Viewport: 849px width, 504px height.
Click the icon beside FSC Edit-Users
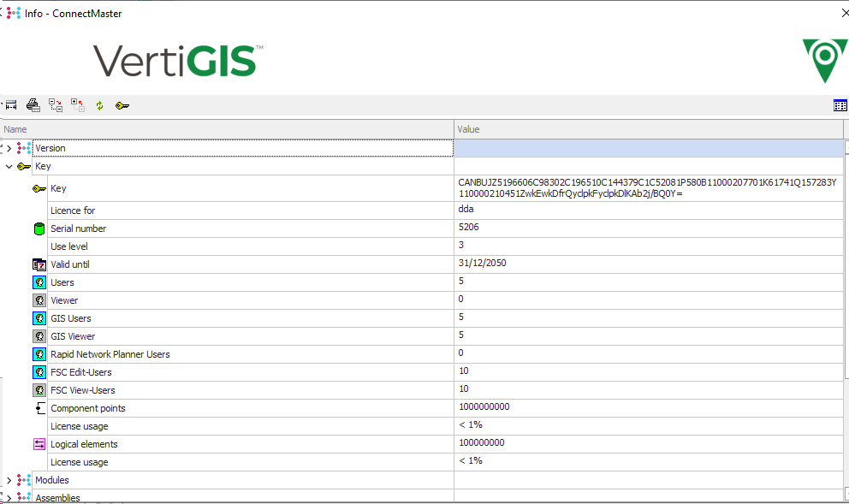pyautogui.click(x=39, y=372)
